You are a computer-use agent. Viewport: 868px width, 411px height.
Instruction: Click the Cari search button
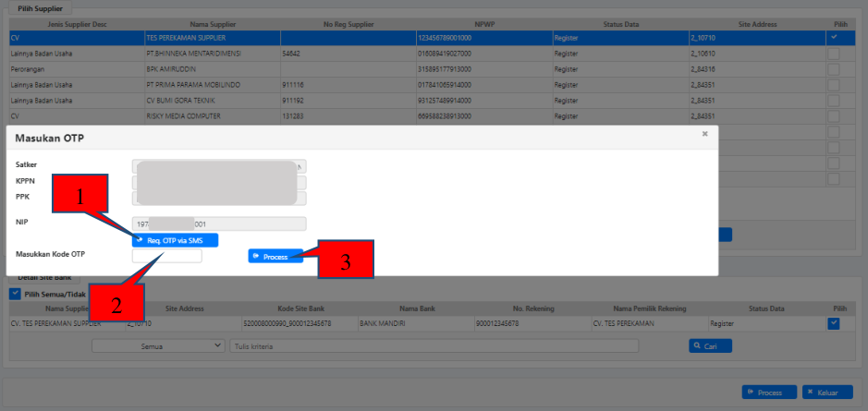710,345
